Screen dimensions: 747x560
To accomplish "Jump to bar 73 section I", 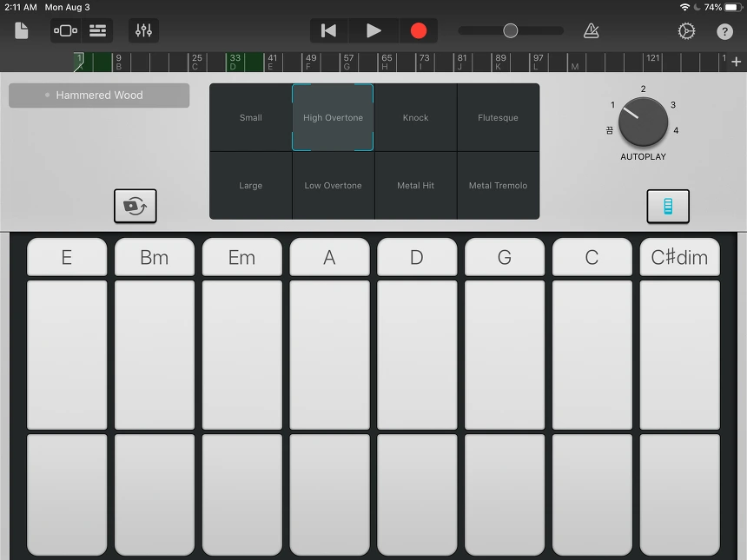I will (x=424, y=62).
